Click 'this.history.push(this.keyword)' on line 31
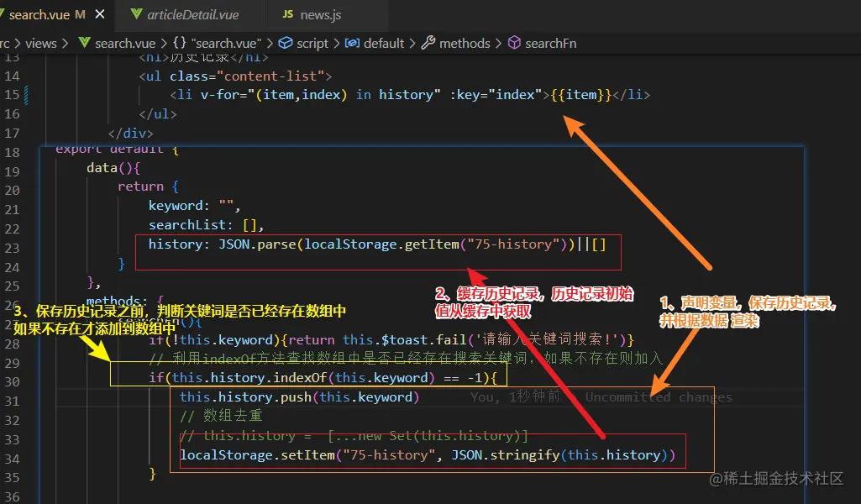861x504 pixels. pos(299,397)
